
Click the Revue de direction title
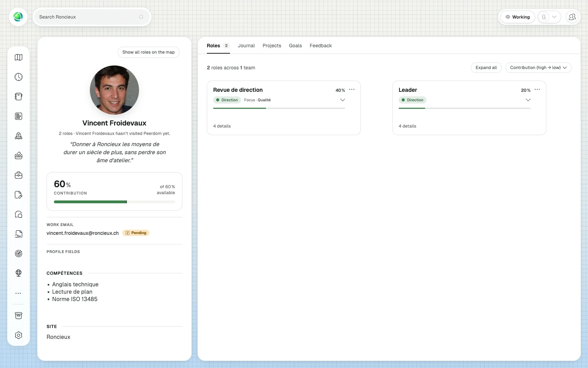(238, 90)
